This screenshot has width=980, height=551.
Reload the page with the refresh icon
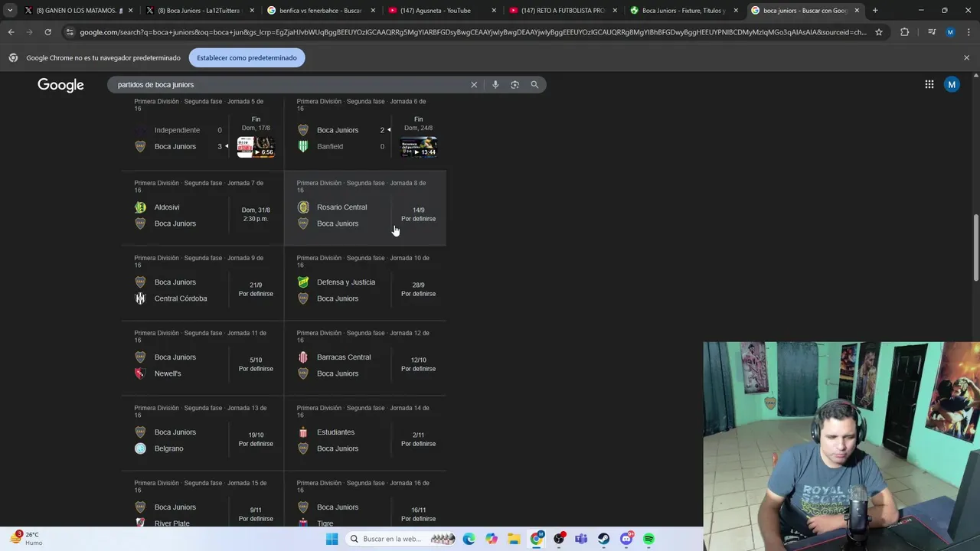(x=47, y=32)
